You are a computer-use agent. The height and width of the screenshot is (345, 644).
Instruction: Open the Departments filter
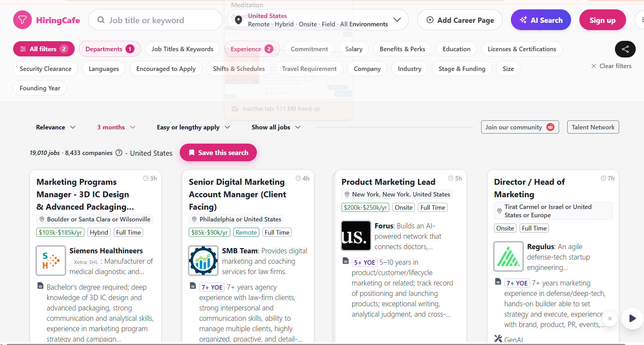click(x=110, y=49)
